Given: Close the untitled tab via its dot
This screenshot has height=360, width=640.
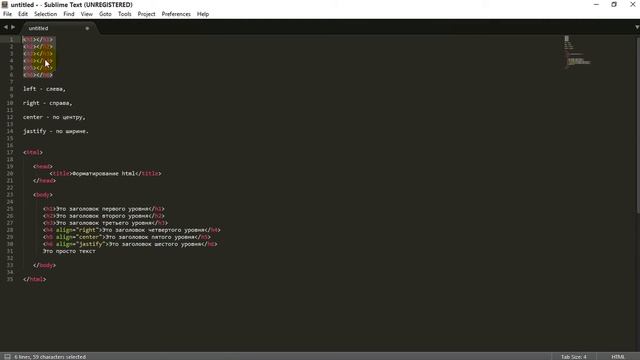Looking at the screenshot, I should [87, 28].
